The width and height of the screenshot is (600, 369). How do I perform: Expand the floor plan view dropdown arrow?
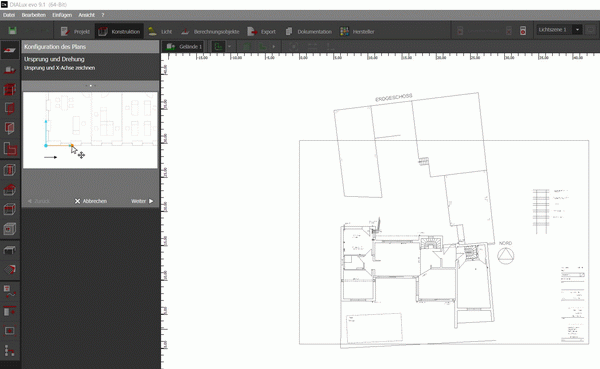click(229, 47)
